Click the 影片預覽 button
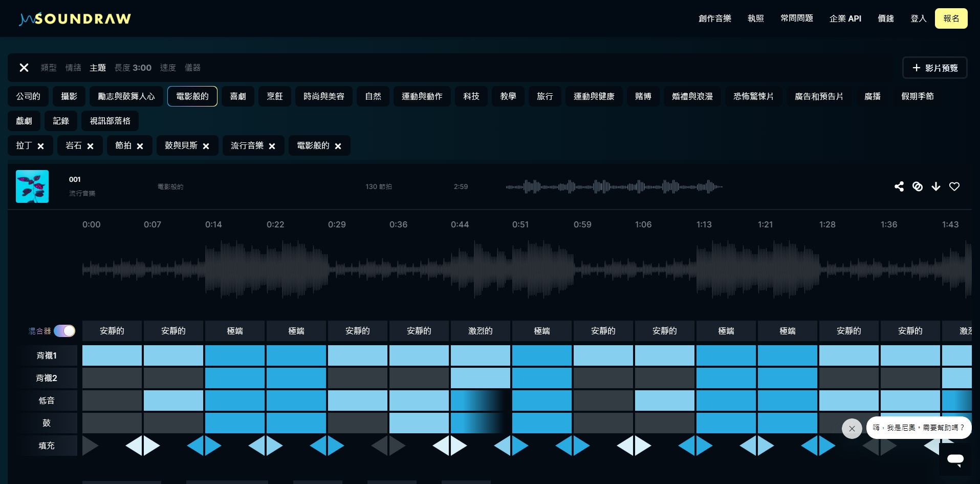This screenshot has height=484, width=980. tap(934, 67)
